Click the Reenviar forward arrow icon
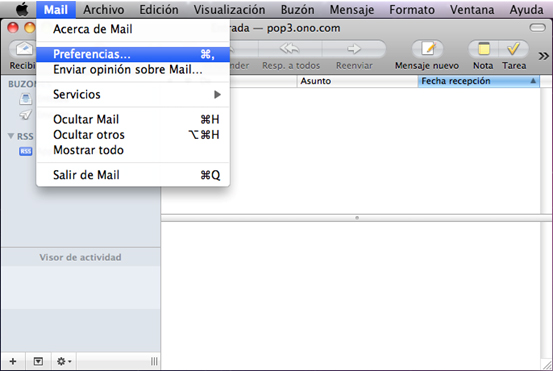The width and height of the screenshot is (553, 371). [354, 49]
